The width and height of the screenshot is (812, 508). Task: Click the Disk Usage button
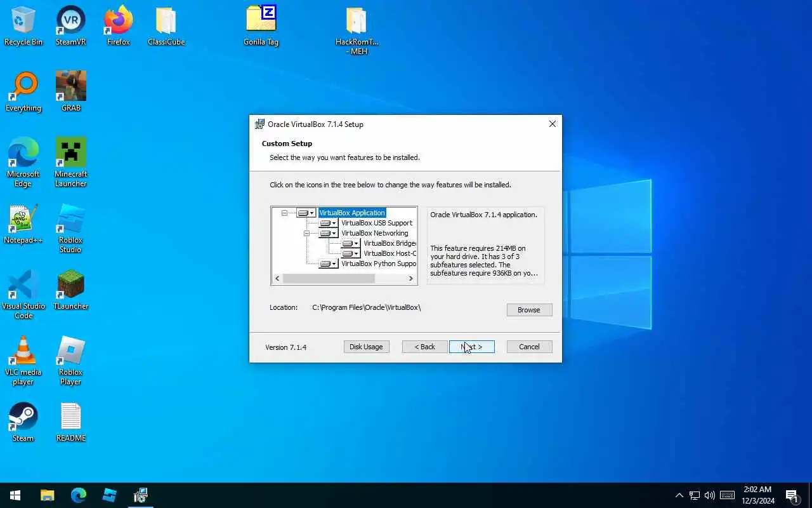[x=366, y=347]
